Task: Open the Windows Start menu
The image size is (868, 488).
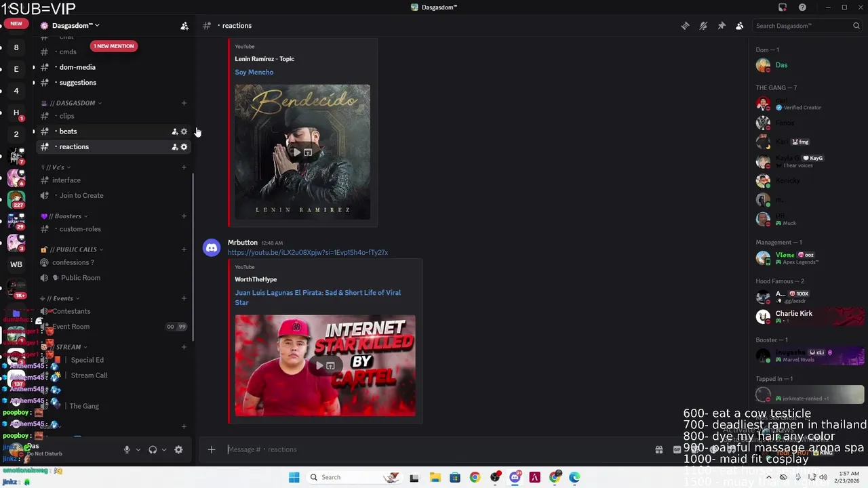Action: pyautogui.click(x=294, y=477)
